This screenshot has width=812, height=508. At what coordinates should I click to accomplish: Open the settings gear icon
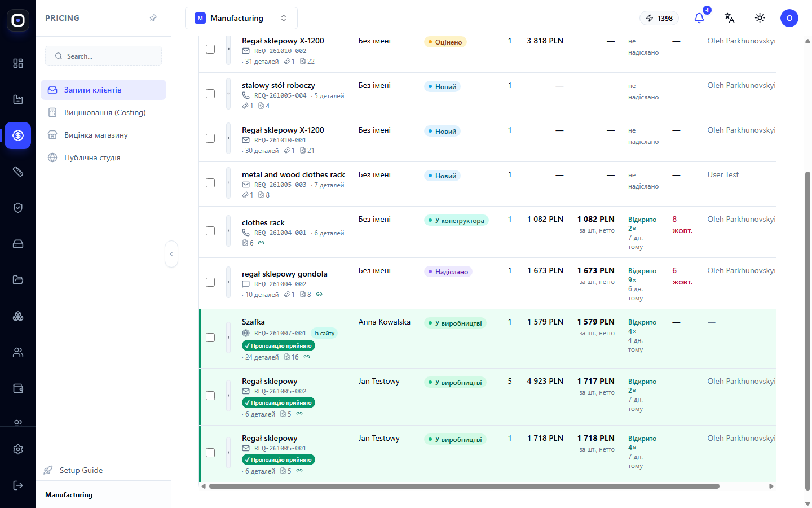tap(18, 449)
